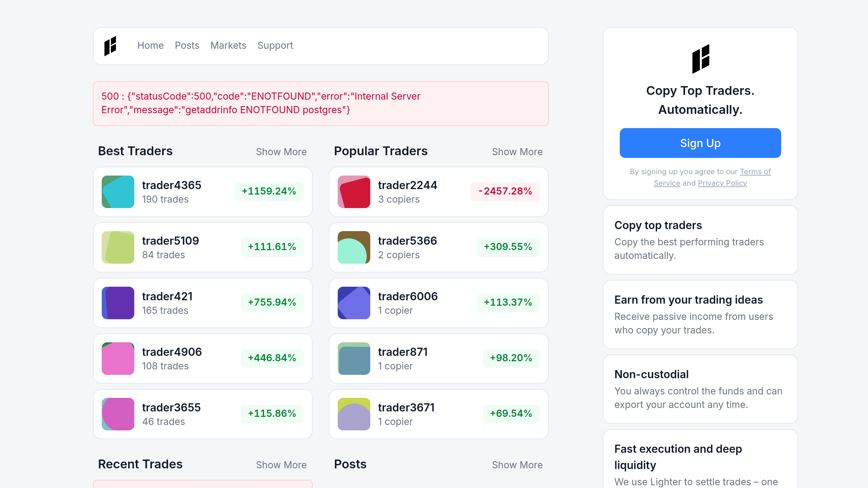
Task: Select trader5109 name text
Action: [171, 241]
